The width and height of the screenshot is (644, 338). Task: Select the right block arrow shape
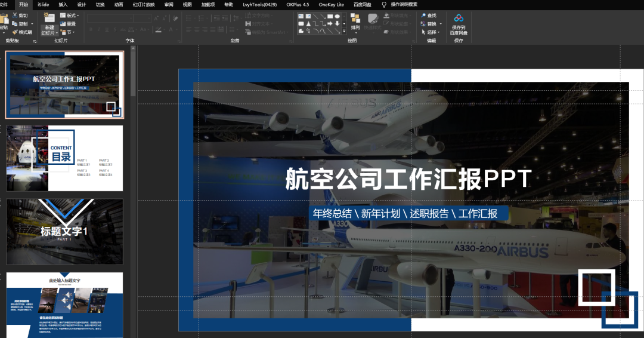pyautogui.click(x=330, y=24)
